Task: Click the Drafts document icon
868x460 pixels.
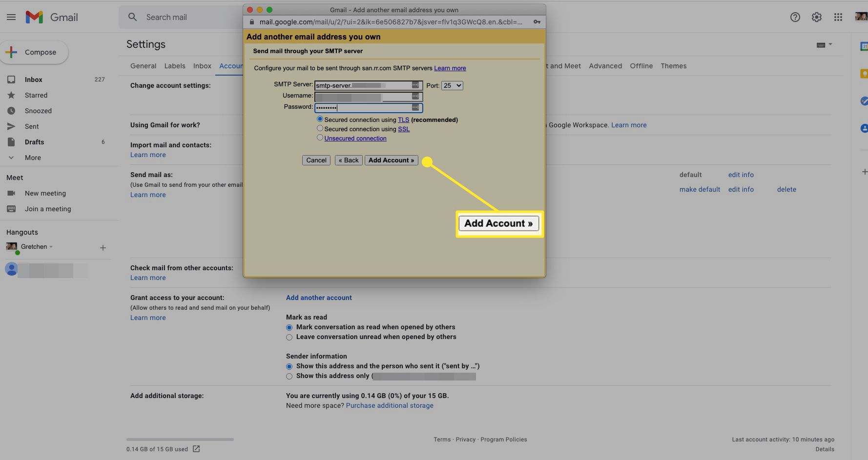Action: pos(11,142)
